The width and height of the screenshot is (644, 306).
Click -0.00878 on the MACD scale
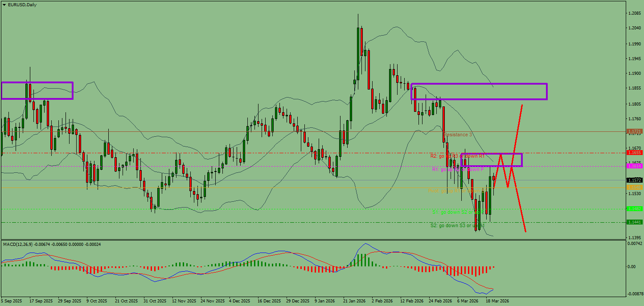(635, 294)
